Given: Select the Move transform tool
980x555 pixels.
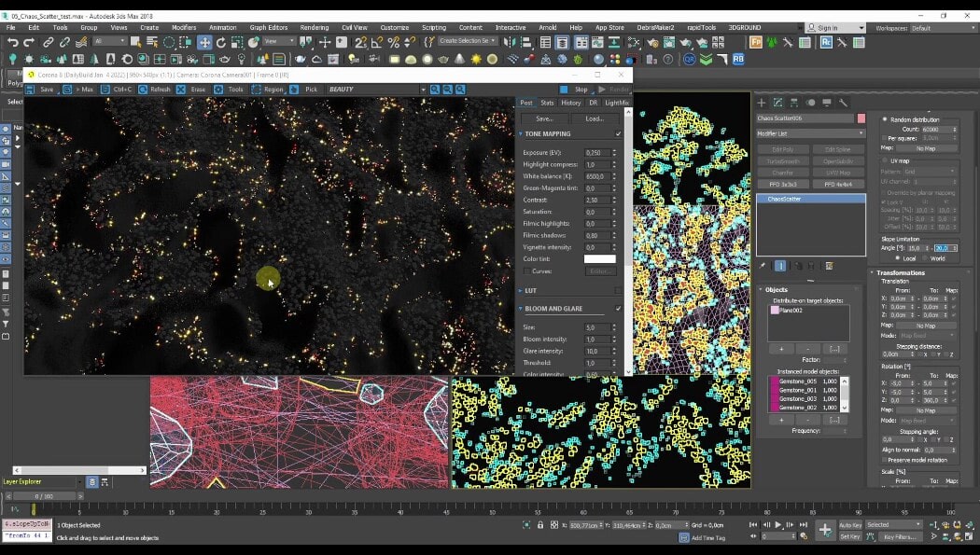Looking at the screenshot, I should [203, 42].
